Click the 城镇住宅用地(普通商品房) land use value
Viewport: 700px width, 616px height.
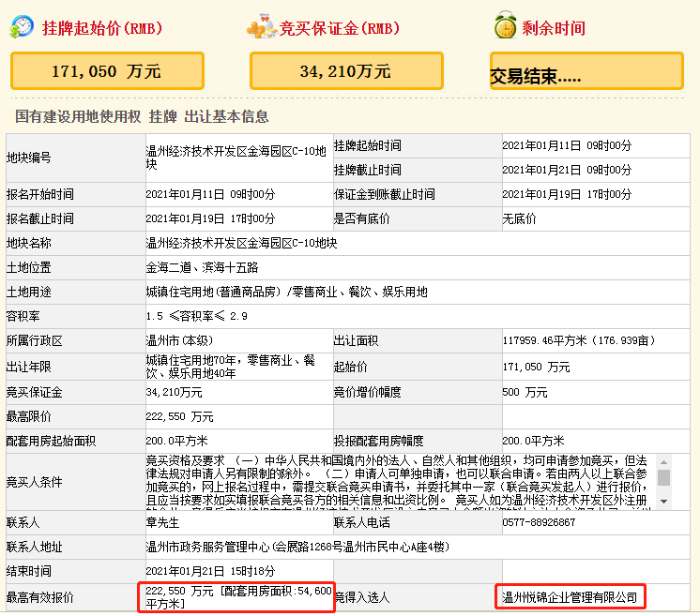(287, 293)
